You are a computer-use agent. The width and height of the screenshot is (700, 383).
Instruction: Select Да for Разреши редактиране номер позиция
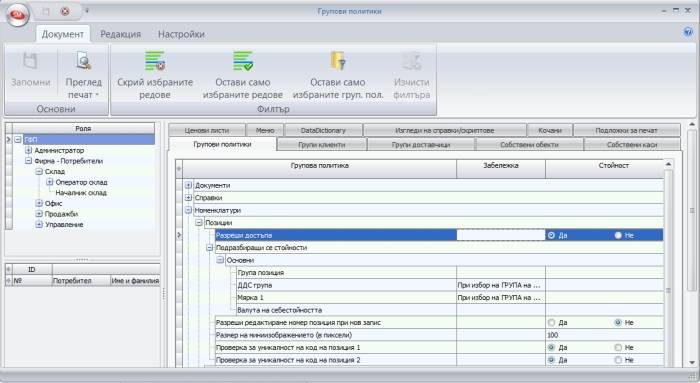[551, 322]
